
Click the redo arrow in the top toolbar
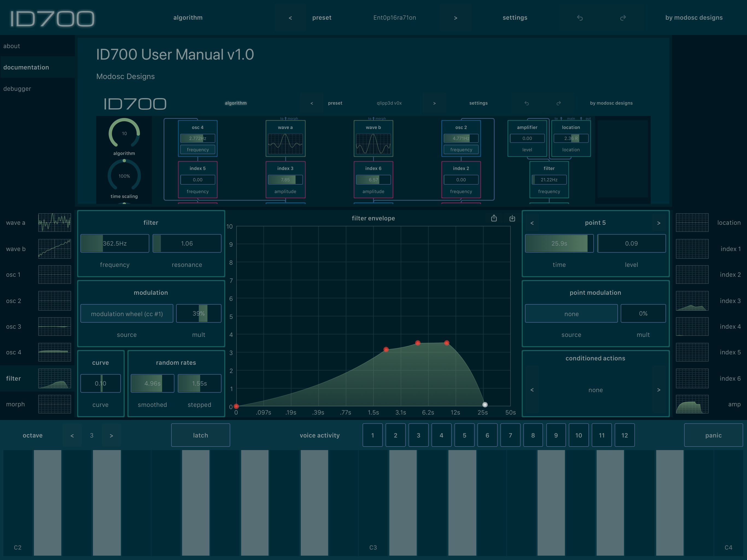(623, 17)
